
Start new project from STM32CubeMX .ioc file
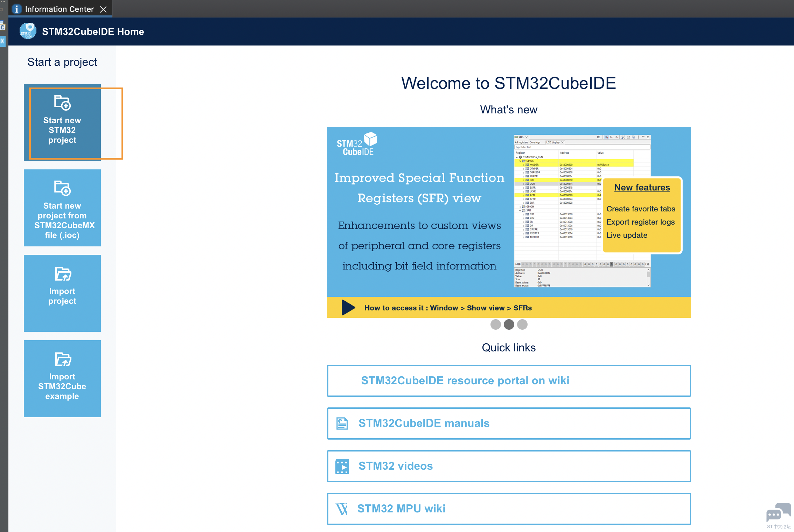point(62,208)
